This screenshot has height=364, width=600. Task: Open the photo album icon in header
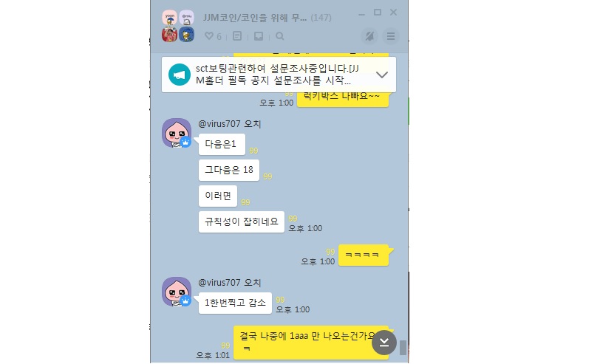click(259, 36)
